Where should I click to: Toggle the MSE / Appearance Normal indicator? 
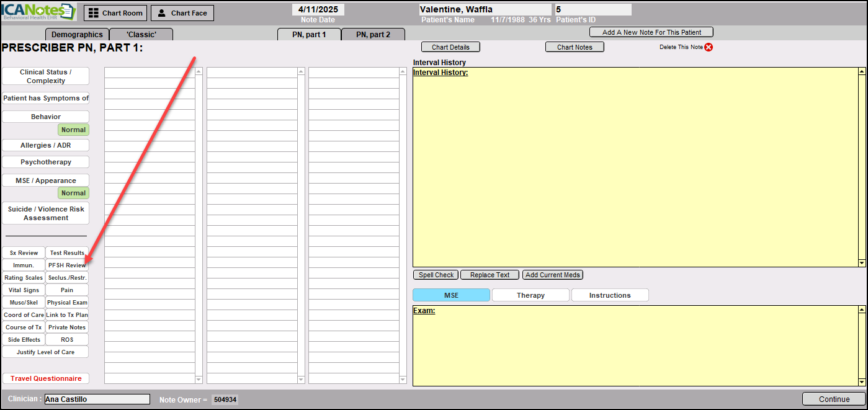[x=73, y=193]
